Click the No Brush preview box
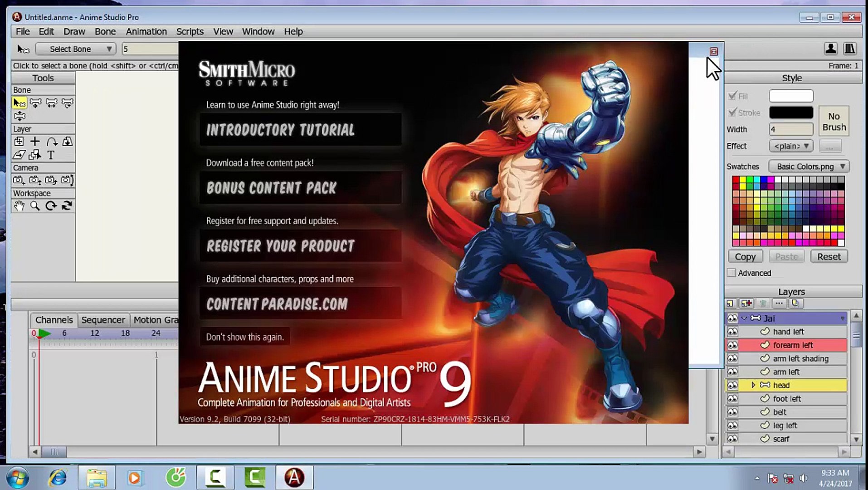This screenshot has height=490, width=868. tap(834, 121)
